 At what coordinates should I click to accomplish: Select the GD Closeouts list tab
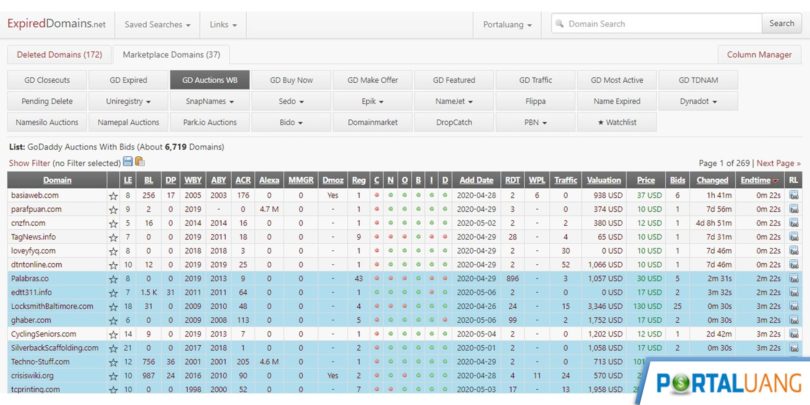(46, 79)
